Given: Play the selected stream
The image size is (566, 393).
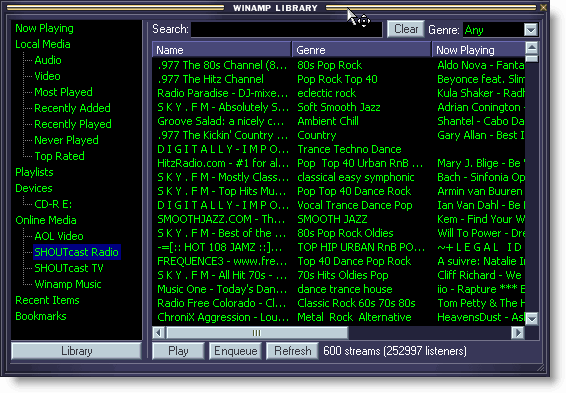Looking at the screenshot, I should point(178,351).
